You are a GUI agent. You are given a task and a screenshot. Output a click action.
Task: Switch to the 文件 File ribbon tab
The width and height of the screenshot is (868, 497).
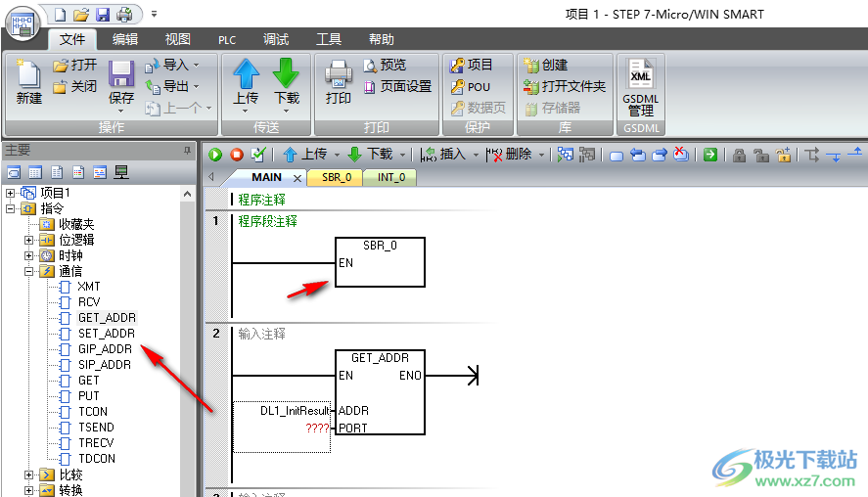point(72,39)
